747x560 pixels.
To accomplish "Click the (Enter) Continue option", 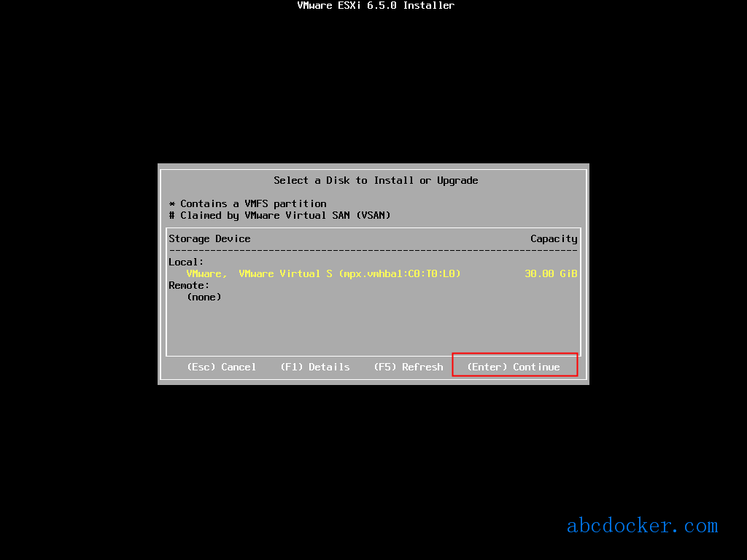I will [x=514, y=367].
